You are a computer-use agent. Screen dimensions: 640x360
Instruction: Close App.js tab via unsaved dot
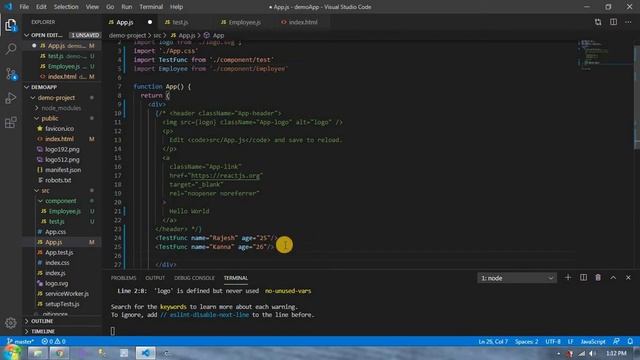pos(150,22)
